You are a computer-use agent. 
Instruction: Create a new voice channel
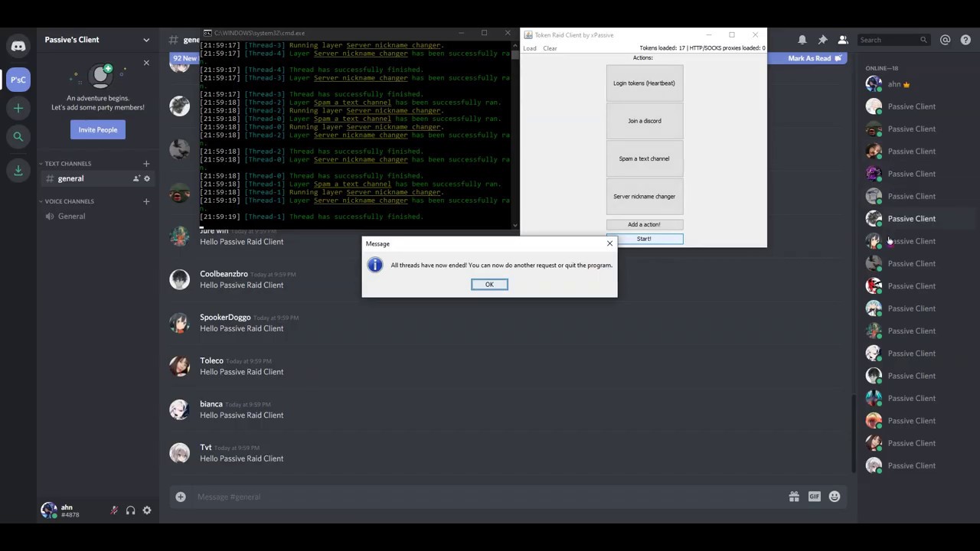(146, 201)
